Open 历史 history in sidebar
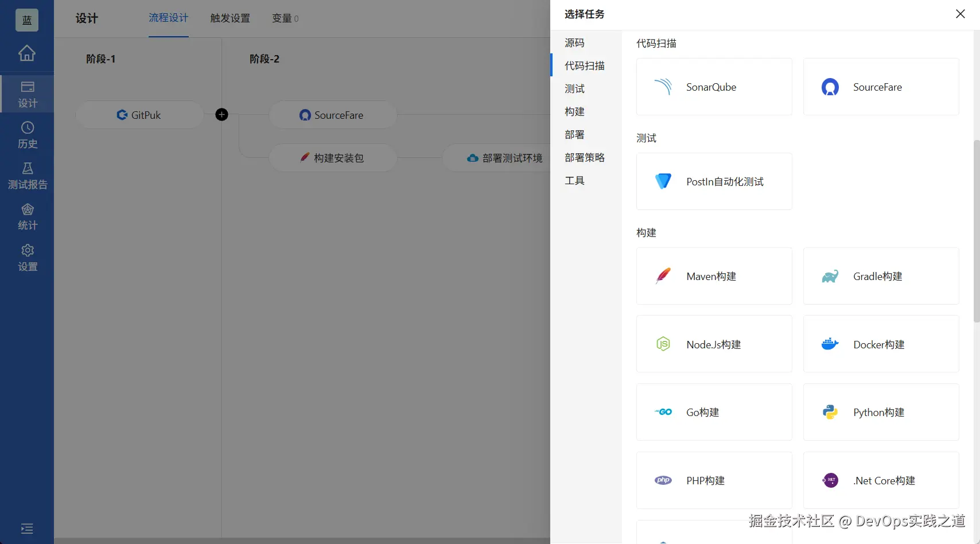980x544 pixels. 27,135
